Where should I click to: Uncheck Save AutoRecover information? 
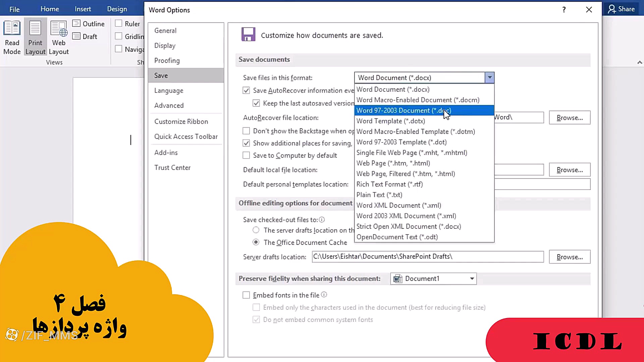pos(246,90)
